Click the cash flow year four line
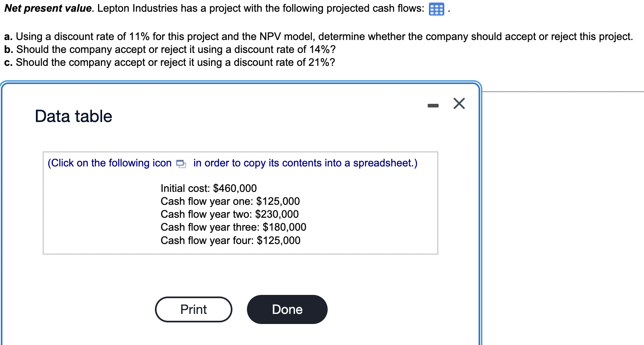 click(230, 240)
